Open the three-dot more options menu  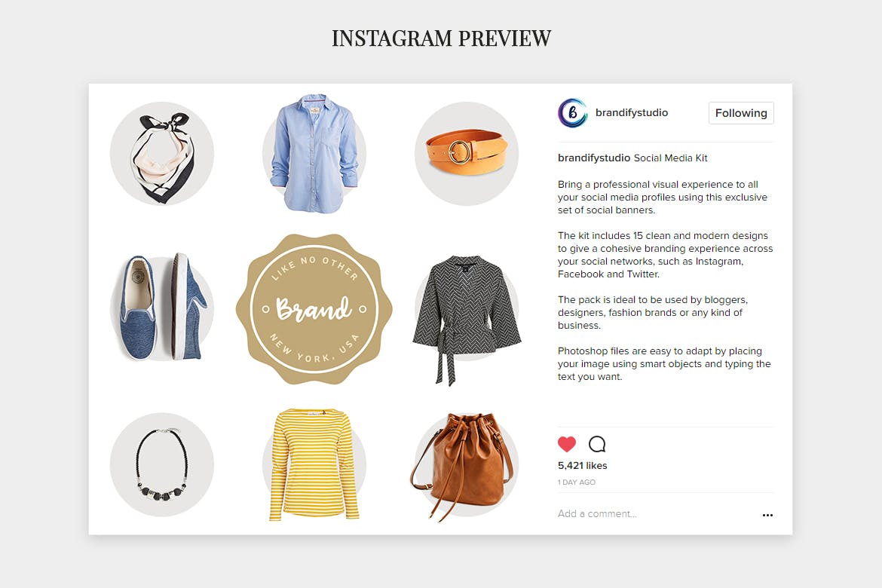[x=767, y=515]
